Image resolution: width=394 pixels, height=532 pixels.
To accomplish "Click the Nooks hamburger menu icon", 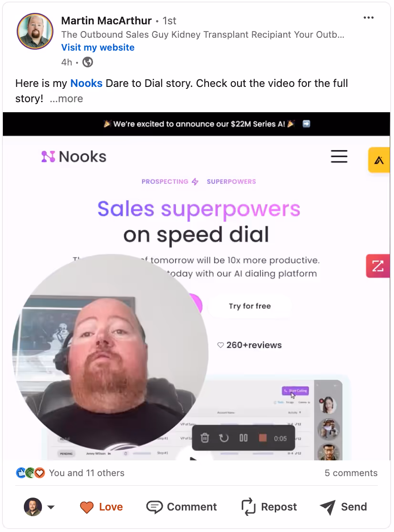I will pos(339,157).
